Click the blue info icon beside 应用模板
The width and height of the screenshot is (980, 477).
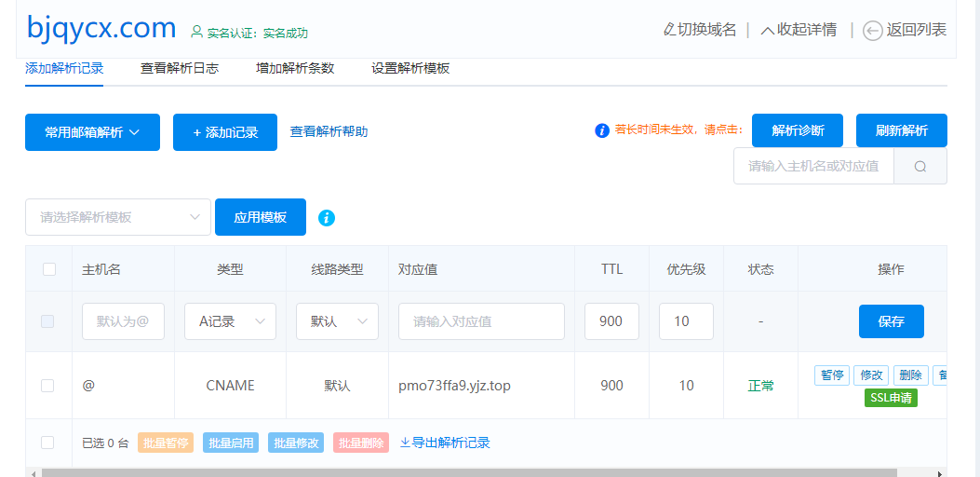[x=327, y=218]
